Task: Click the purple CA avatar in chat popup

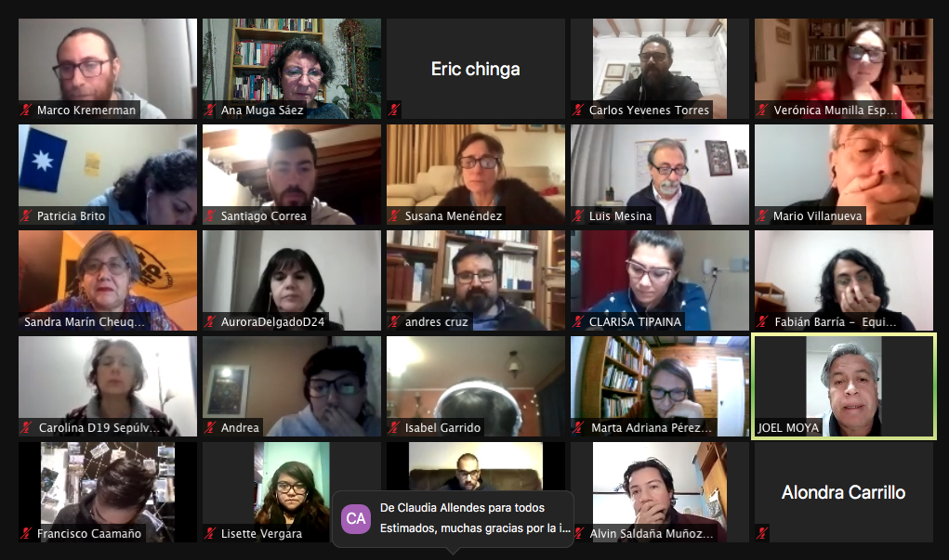Action: pos(356,519)
